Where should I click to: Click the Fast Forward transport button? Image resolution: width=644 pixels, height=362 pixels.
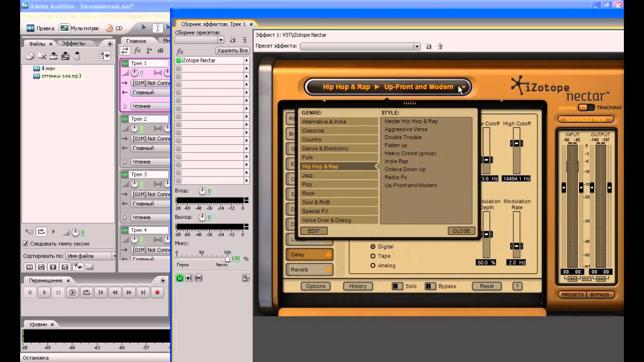click(129, 293)
